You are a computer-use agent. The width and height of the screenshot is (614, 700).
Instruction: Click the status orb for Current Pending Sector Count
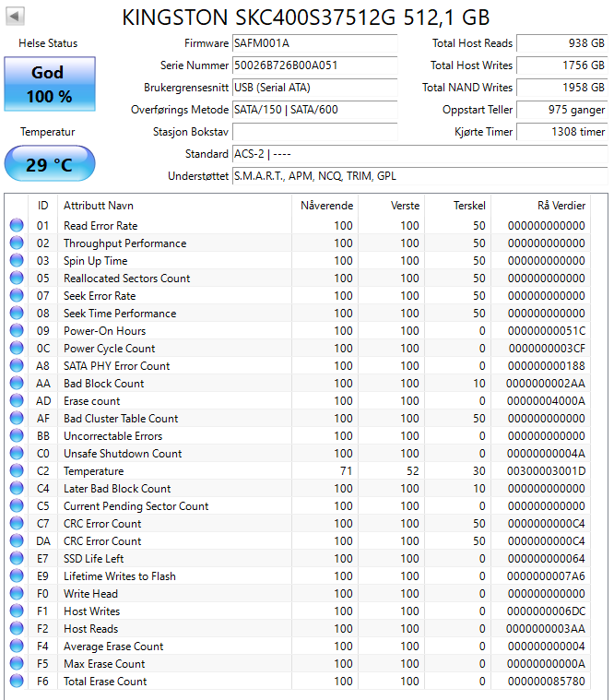[17, 505]
